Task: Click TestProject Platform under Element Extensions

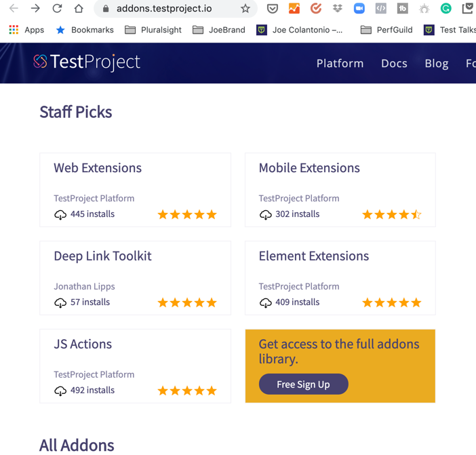Action: point(299,286)
